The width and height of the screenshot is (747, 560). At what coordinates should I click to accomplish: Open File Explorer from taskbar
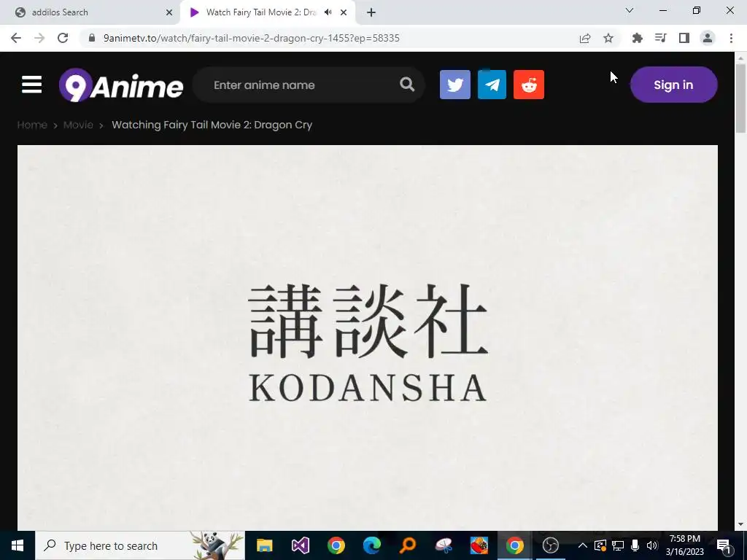click(264, 545)
